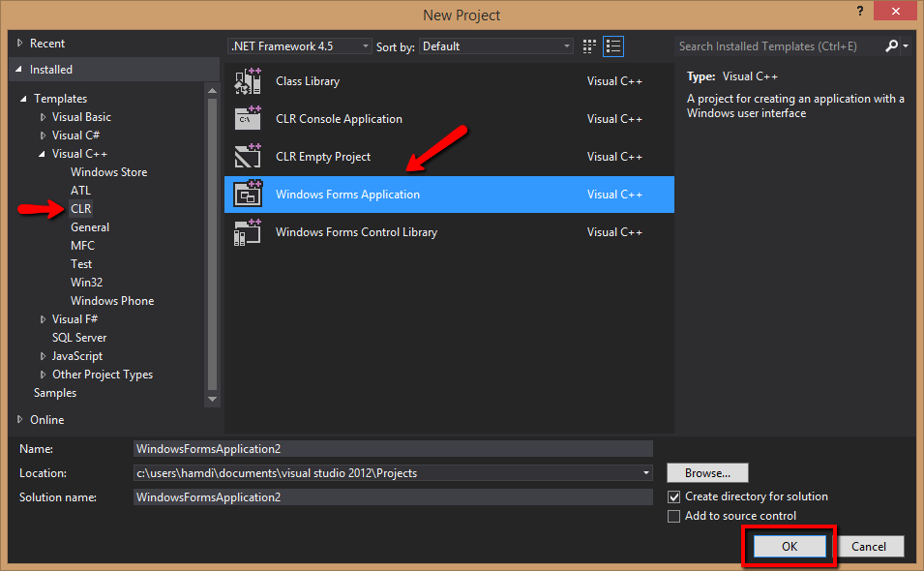Screen dimensions: 924x571
Task: Select Class Library template name
Action: [x=308, y=81]
